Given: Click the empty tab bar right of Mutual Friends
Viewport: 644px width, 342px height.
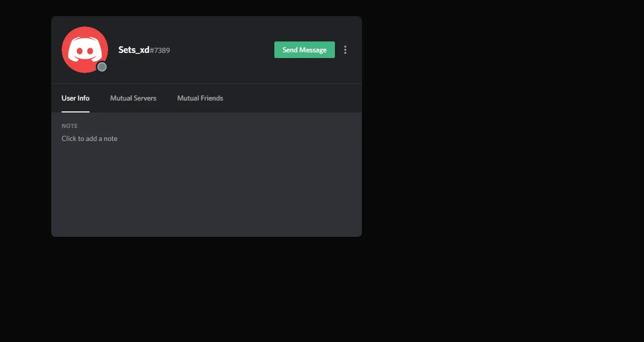Looking at the screenshot, I should coord(290,98).
